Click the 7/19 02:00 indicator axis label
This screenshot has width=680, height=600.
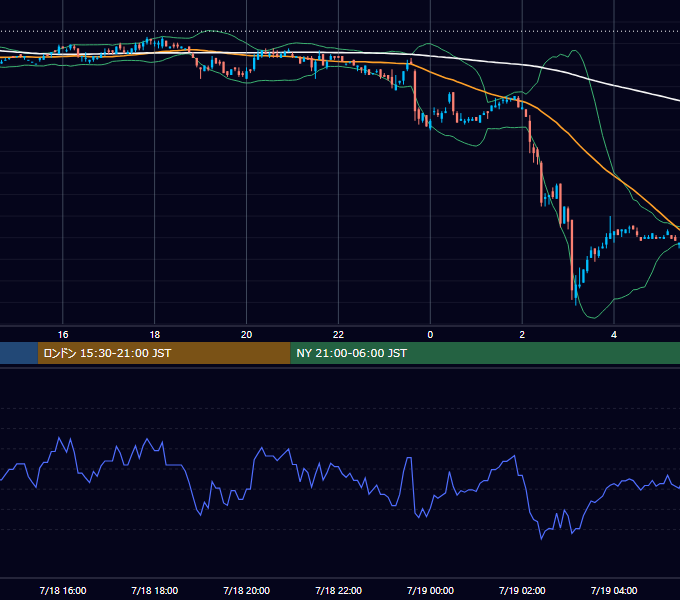[522, 590]
